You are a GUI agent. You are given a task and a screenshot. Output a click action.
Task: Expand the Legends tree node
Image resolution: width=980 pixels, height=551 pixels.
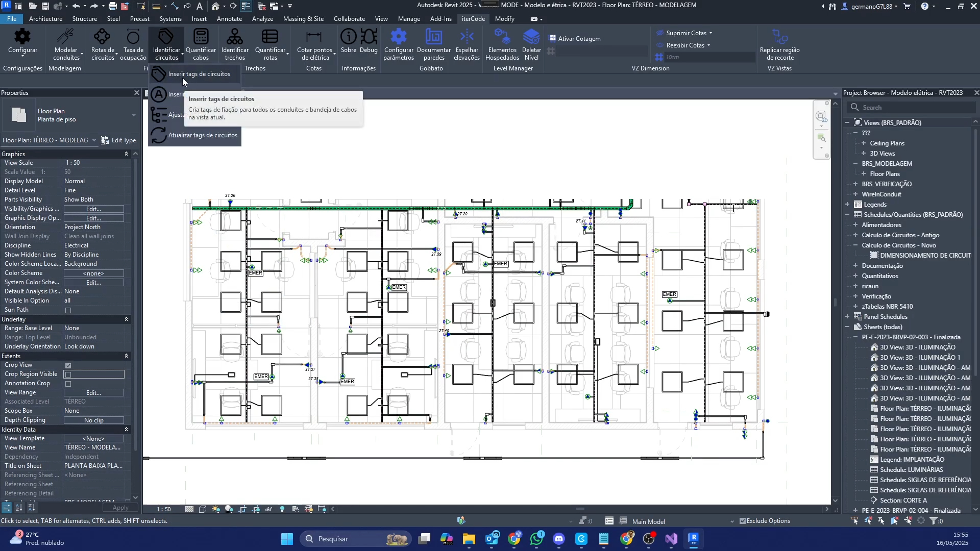(847, 205)
